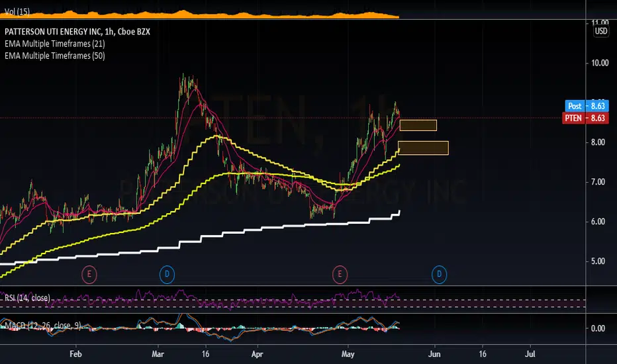The image size is (617, 364).
Task: Select the Post 8.63 price label
Action: click(587, 106)
